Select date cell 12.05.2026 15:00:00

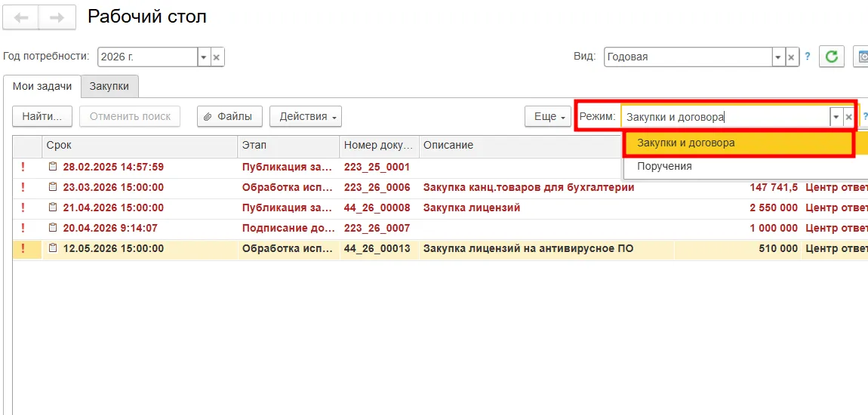click(x=113, y=248)
